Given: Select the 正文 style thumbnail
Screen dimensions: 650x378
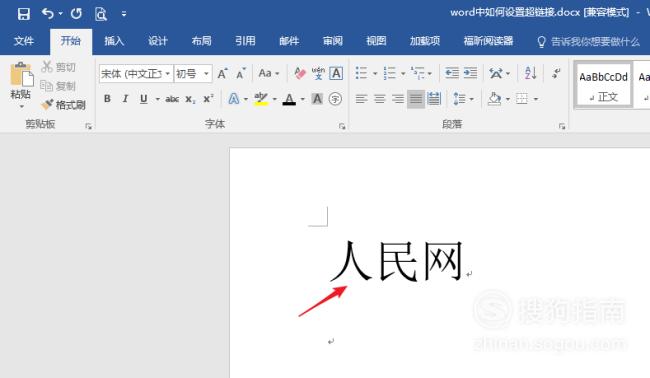Looking at the screenshot, I should click(x=604, y=85).
